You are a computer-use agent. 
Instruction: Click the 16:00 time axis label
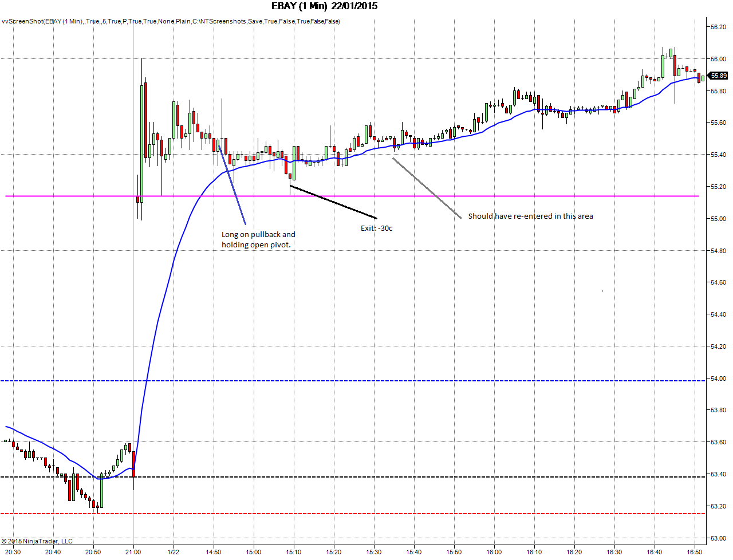coord(494,552)
